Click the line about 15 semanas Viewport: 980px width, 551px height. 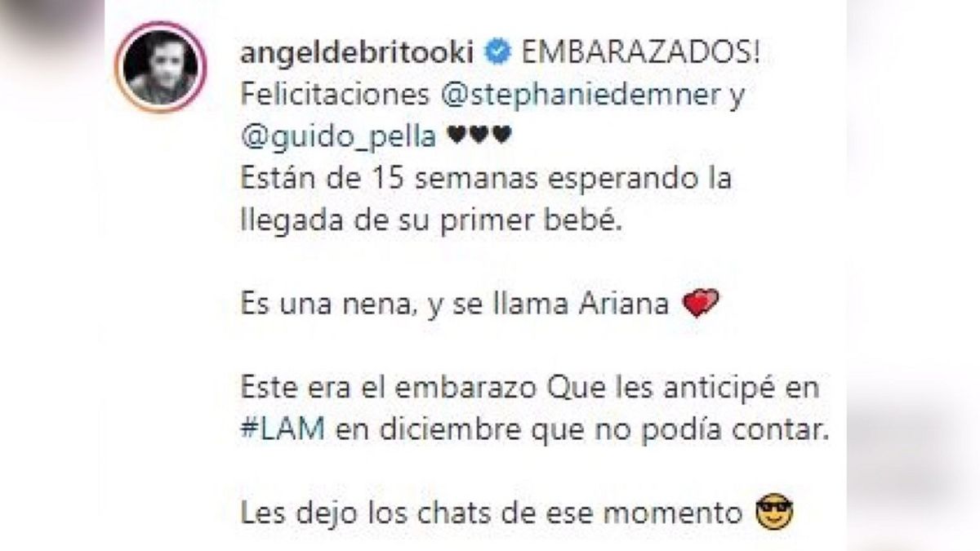[487, 180]
